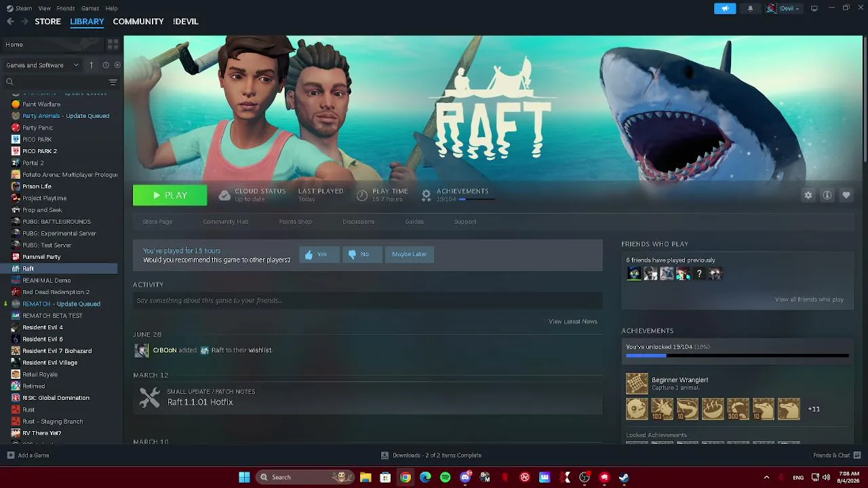Open the !DEVIL profile tab
Screen dimensions: 868x488
click(186, 22)
